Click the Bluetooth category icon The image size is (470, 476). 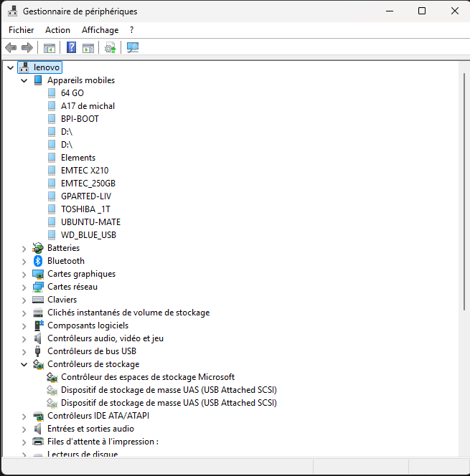tap(38, 261)
